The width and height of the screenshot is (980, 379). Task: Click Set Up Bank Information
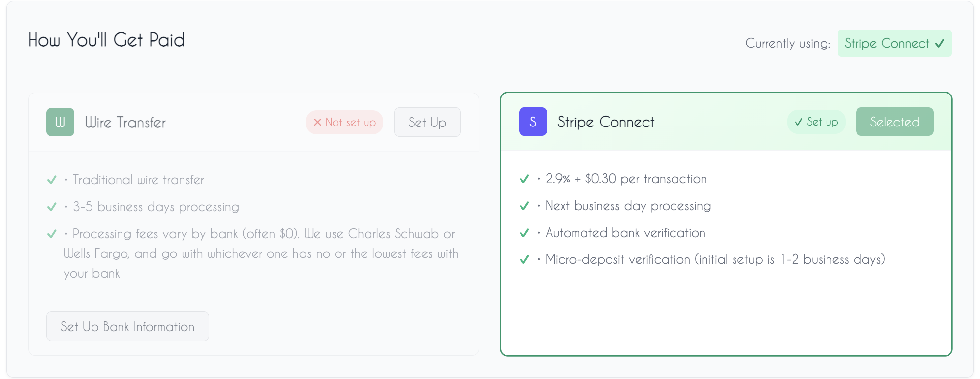click(x=127, y=326)
